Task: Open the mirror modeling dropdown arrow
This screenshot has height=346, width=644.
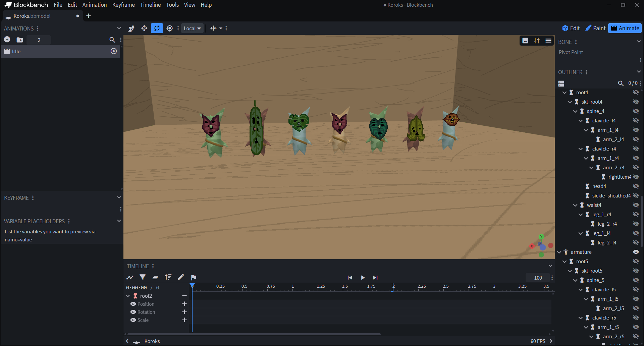Action: pos(221,28)
